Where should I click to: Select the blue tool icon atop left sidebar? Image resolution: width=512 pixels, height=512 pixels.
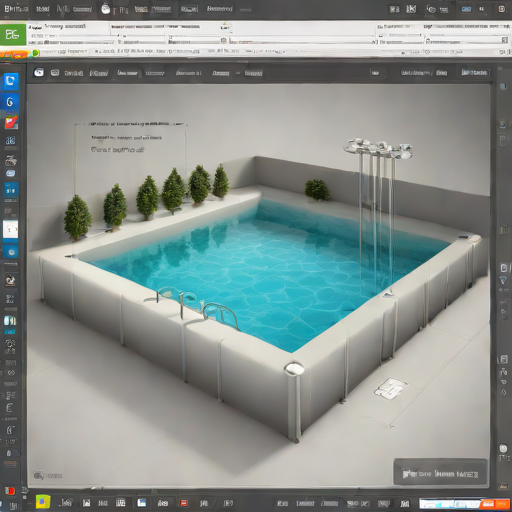[10, 81]
